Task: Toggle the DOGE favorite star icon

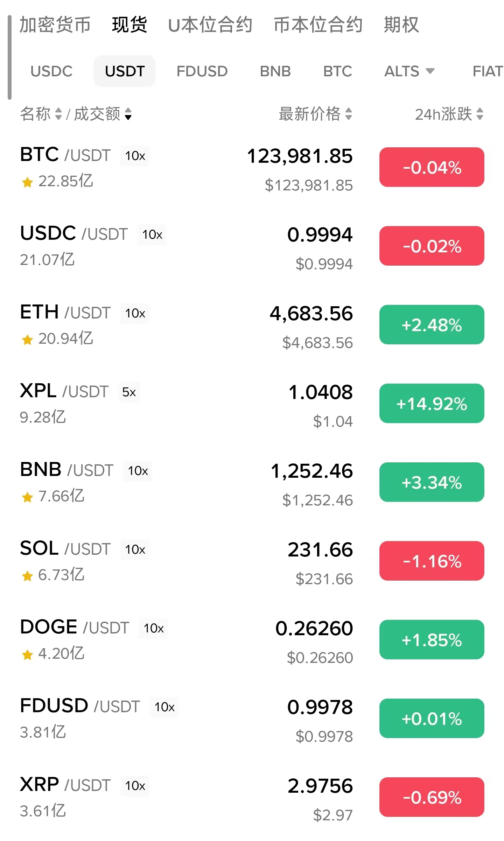Action: (27, 654)
